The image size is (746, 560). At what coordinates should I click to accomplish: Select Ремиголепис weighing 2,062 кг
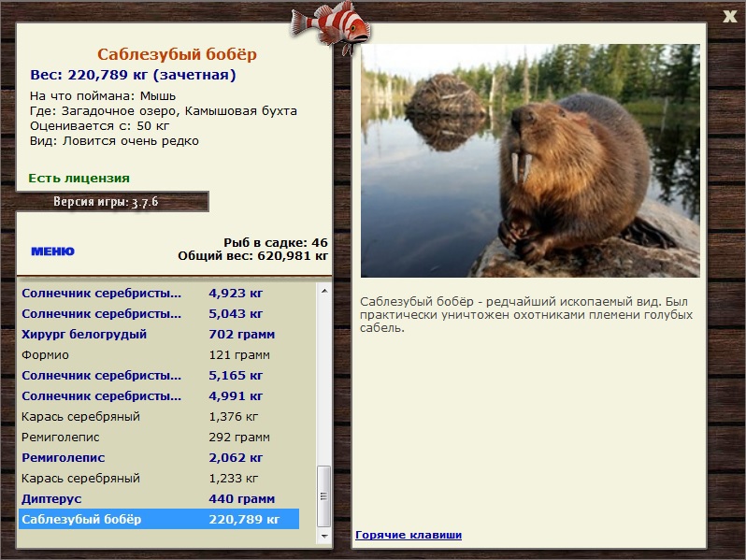point(159,458)
